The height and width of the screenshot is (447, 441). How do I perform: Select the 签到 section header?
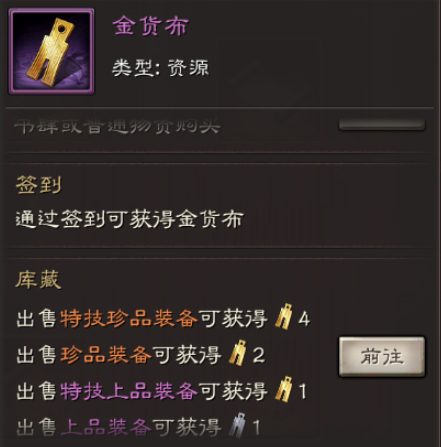[x=39, y=185]
